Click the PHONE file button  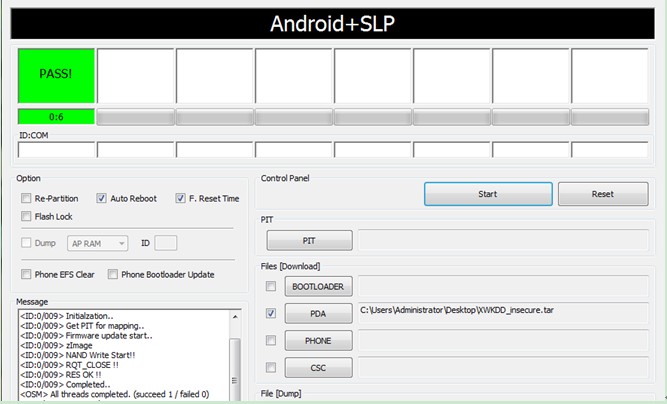coord(319,341)
